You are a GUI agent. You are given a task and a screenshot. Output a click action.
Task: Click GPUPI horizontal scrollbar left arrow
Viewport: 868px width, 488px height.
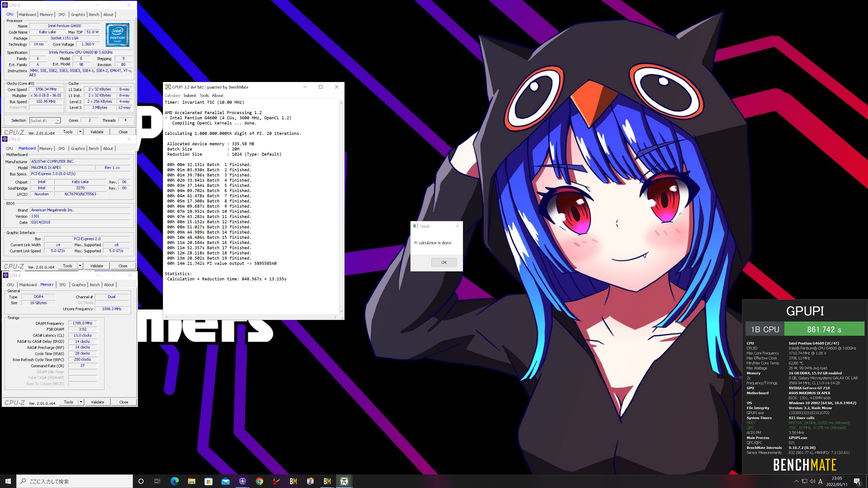pos(166,317)
